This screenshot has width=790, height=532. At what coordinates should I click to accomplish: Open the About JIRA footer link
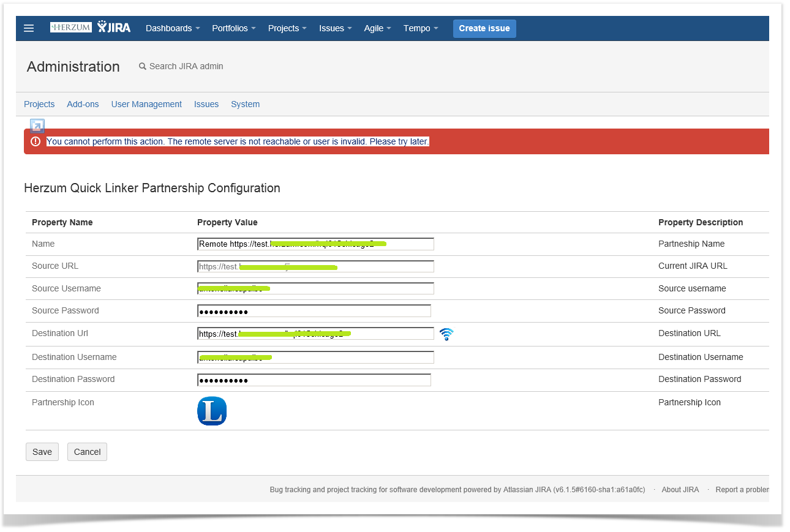pos(680,490)
